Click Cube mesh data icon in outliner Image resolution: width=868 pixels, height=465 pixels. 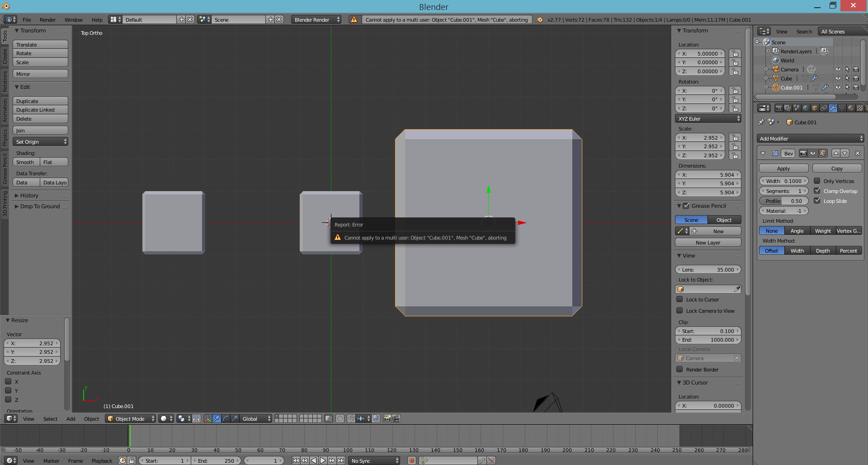tap(805, 78)
